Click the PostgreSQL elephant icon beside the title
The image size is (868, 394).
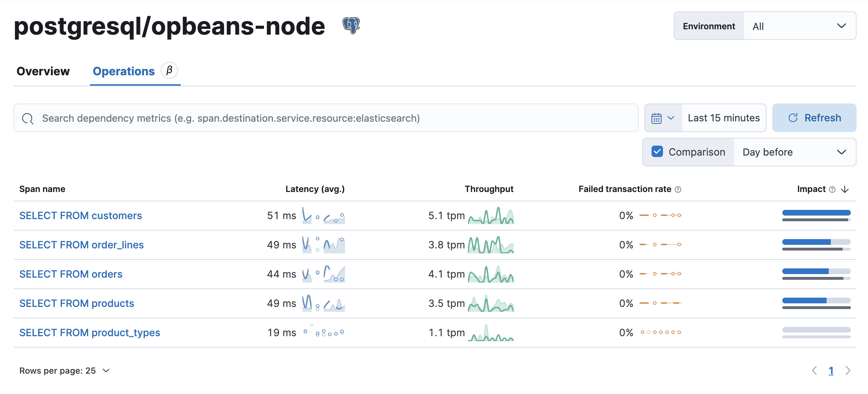[x=351, y=26]
